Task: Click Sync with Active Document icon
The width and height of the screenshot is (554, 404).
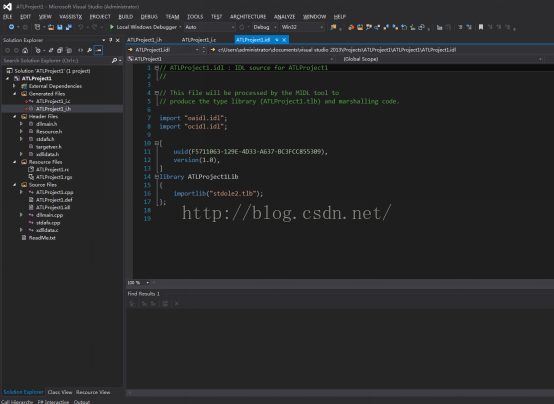Action: pos(51,50)
